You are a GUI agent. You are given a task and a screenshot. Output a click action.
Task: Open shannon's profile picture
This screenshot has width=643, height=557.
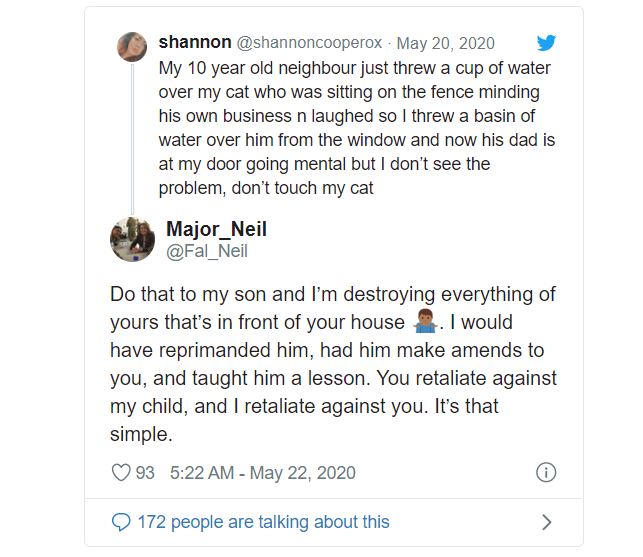click(x=132, y=47)
